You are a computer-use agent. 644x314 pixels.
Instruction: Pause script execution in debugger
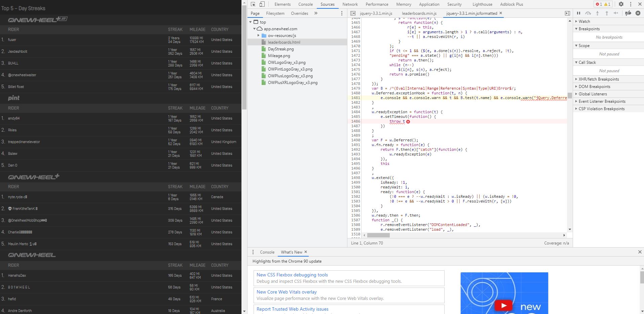click(x=578, y=13)
